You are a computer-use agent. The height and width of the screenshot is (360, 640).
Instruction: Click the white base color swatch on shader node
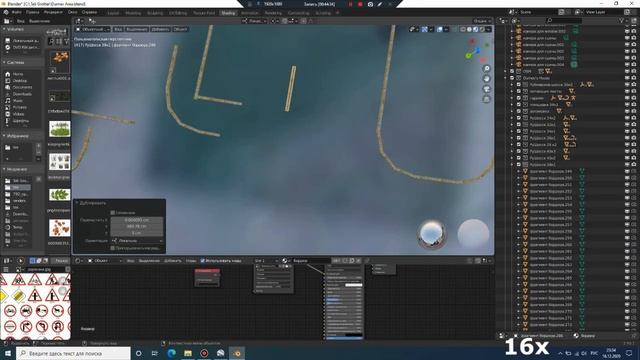pyautogui.click(x=353, y=285)
